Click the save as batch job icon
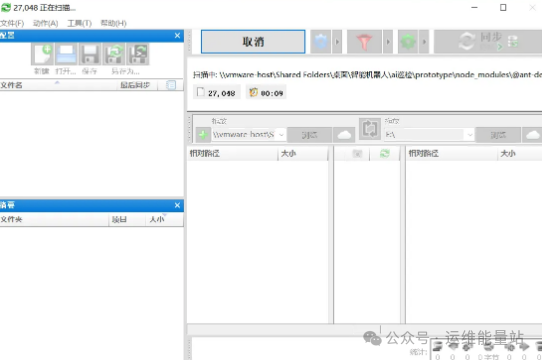The width and height of the screenshot is (542, 360). (x=138, y=54)
